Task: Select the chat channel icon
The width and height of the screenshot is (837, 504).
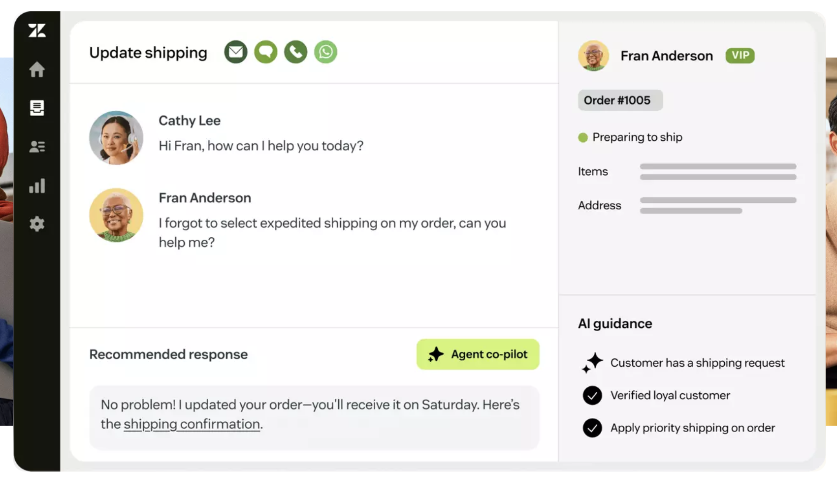Action: [265, 51]
